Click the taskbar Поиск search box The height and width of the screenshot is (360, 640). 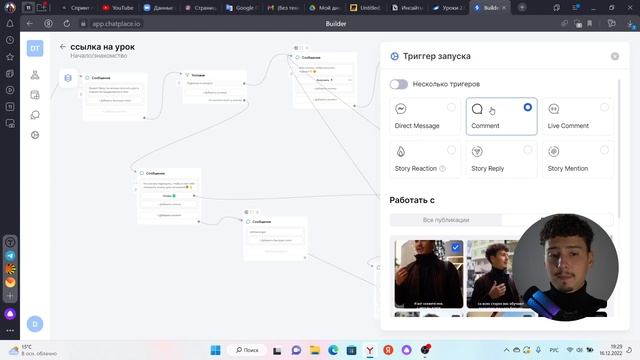click(x=247, y=350)
